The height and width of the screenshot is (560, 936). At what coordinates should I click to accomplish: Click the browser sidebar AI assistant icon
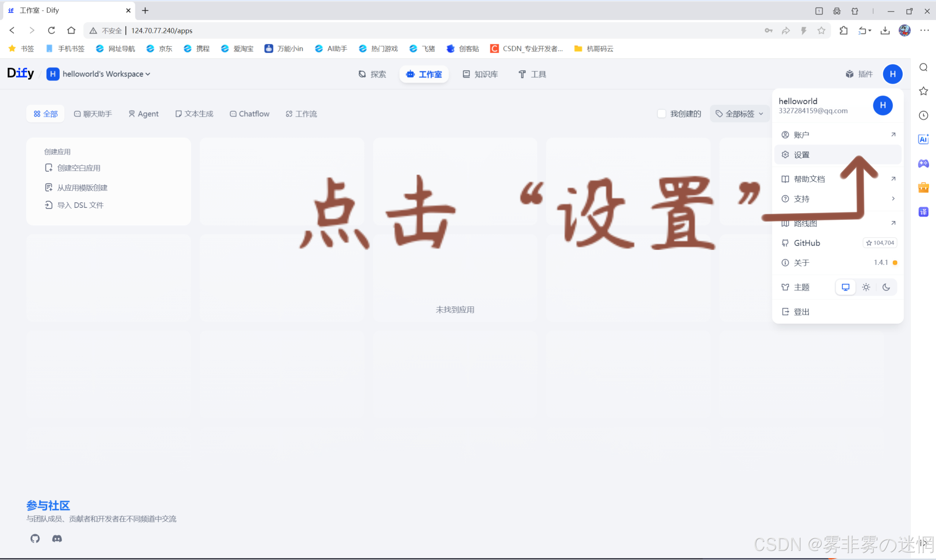(923, 139)
